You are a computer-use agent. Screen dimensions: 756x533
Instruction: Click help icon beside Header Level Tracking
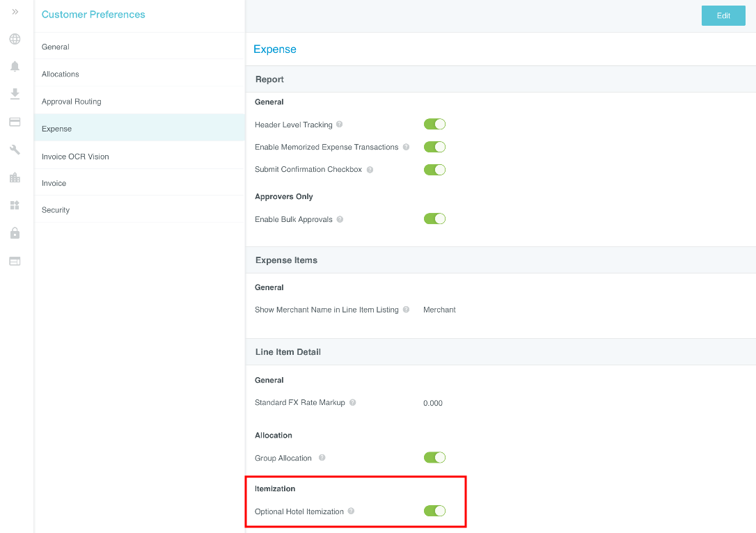pos(340,125)
